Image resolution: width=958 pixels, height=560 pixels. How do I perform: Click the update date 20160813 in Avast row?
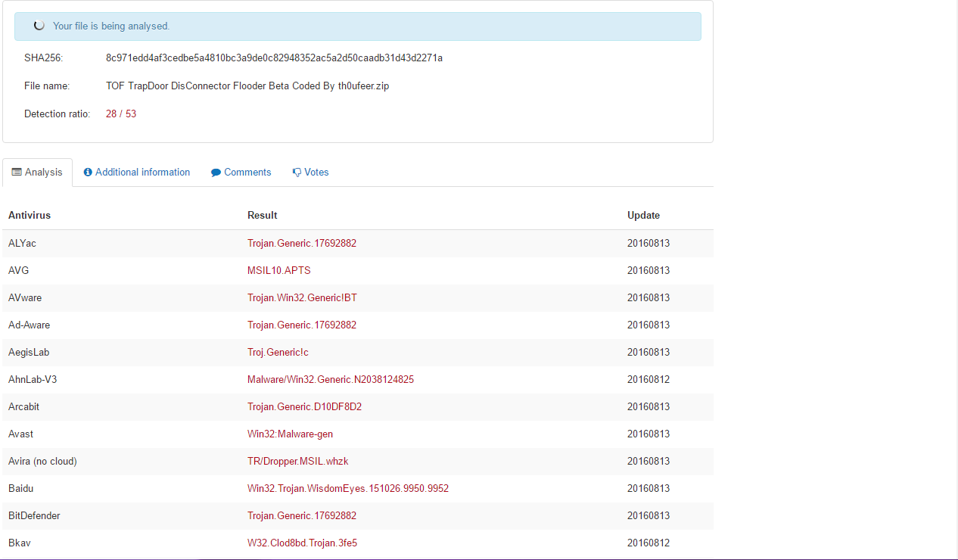pos(649,434)
